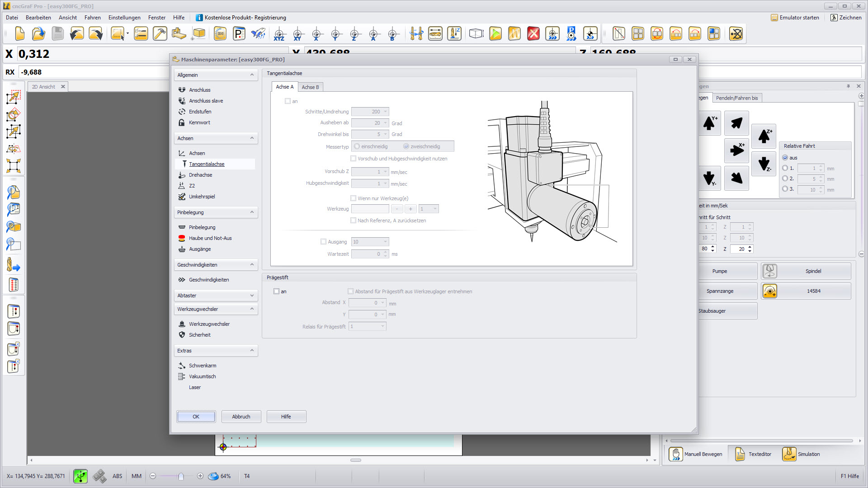This screenshot has height=488, width=868.
Task: Click the horizontal scrollbar in right panel
Action: coord(762,441)
